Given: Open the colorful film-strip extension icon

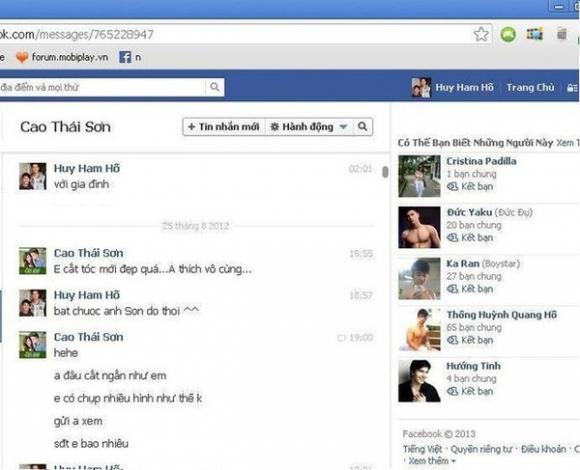Looking at the screenshot, I should coord(535,34).
